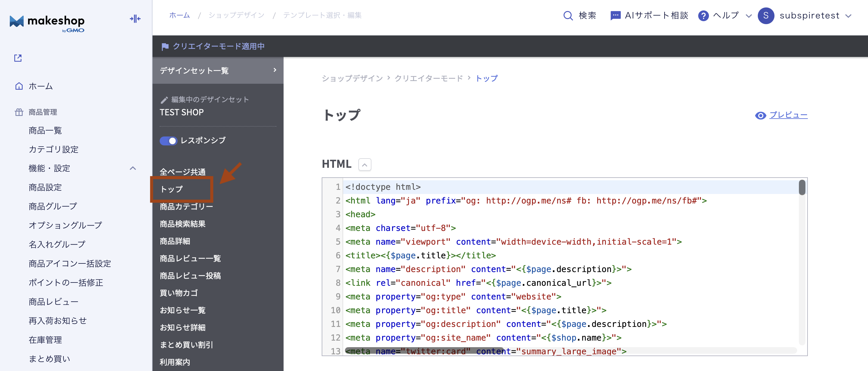Select the 買い物カゴ page item
Image resolution: width=868 pixels, height=371 pixels.
pos(179,293)
